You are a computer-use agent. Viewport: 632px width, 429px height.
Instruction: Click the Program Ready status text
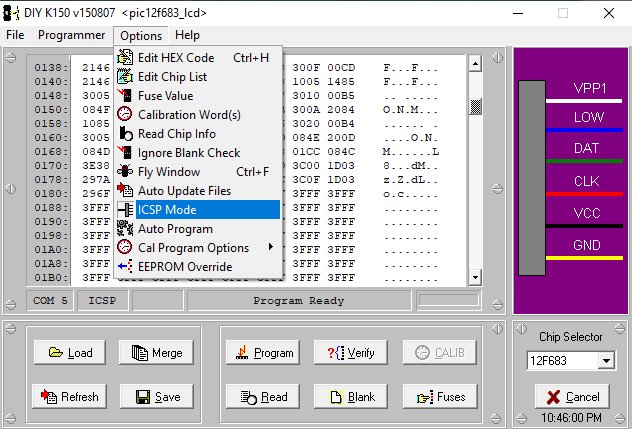pos(299,301)
